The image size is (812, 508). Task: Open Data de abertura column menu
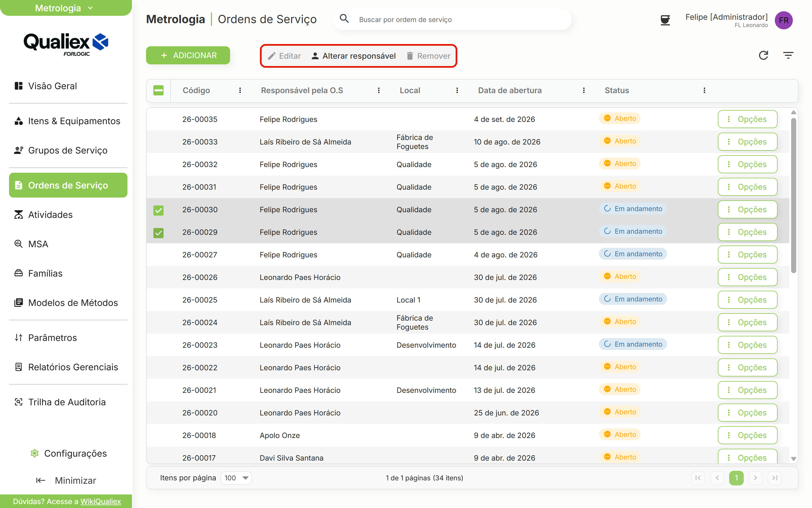[584, 90]
